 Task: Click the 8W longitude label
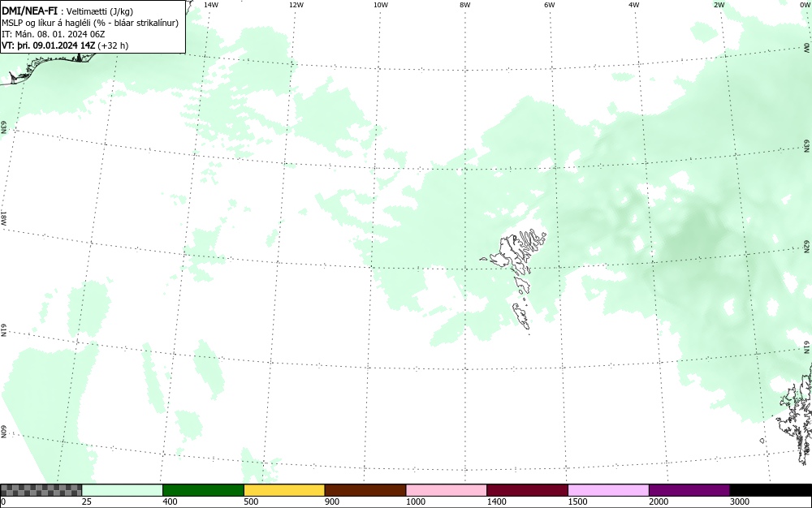coord(465,5)
